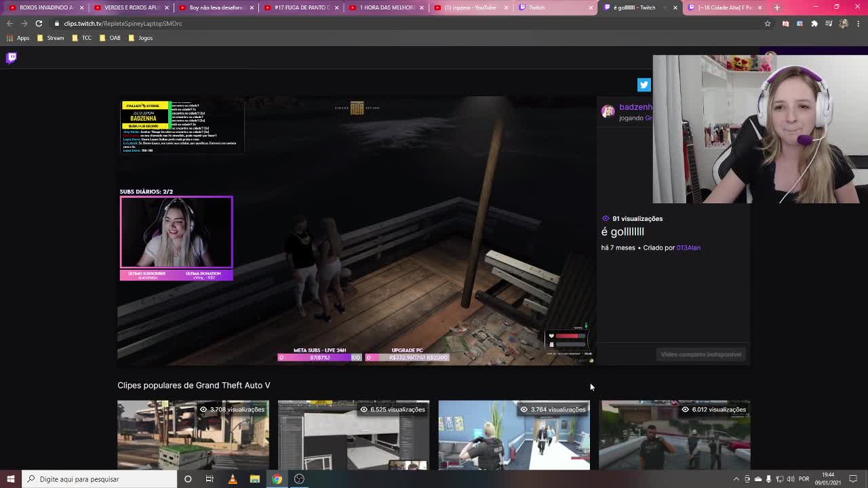The image size is (868, 488).
Task: Close the ROXOS INVADINDO tab
Action: click(81, 7)
